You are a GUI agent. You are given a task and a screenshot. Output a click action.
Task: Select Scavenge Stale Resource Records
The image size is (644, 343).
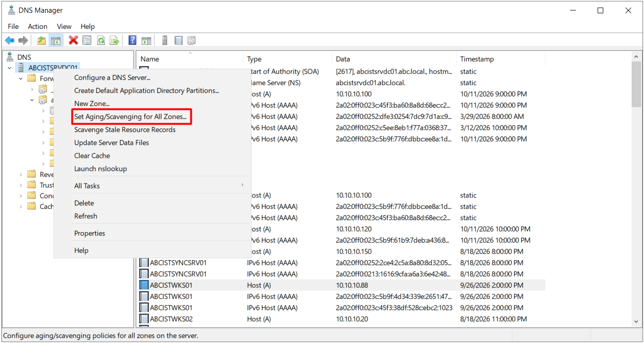(x=152, y=129)
